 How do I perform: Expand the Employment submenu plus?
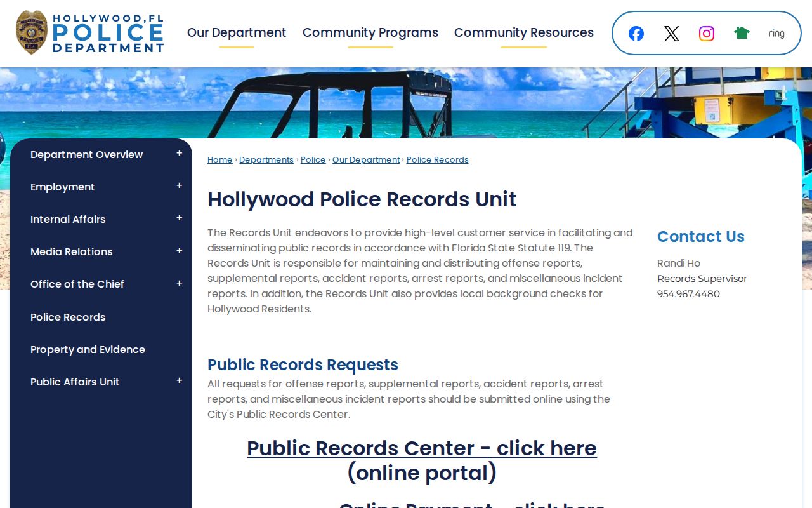coord(180,186)
